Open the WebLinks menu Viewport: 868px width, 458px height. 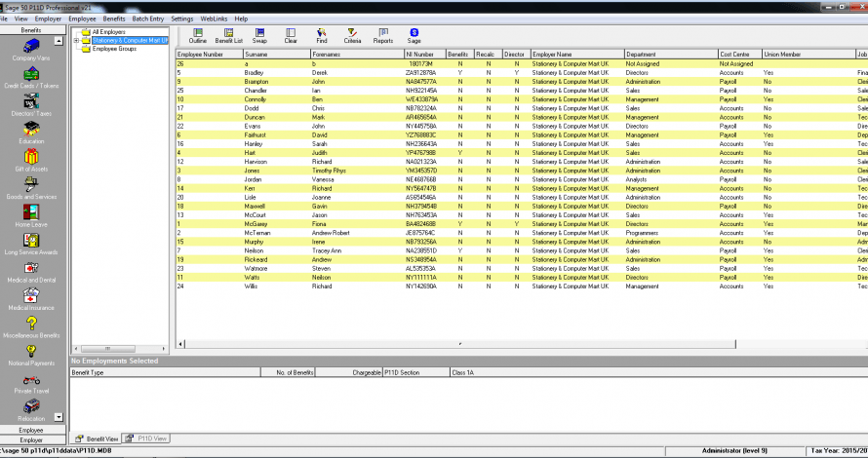(214, 19)
